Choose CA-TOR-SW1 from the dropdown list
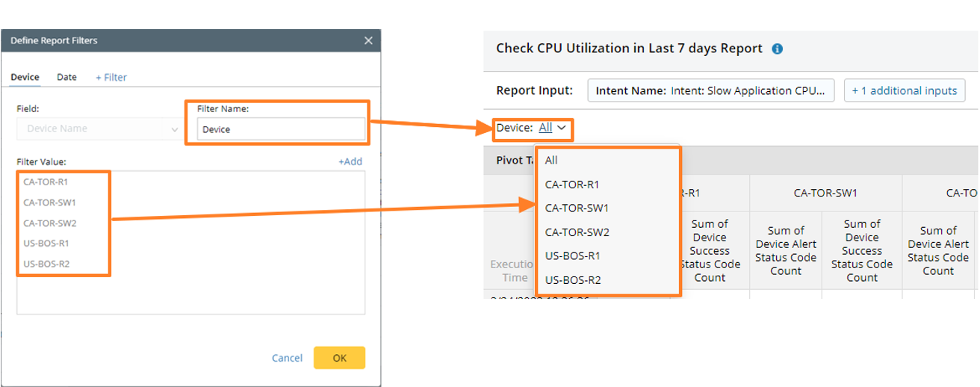 [x=577, y=208]
